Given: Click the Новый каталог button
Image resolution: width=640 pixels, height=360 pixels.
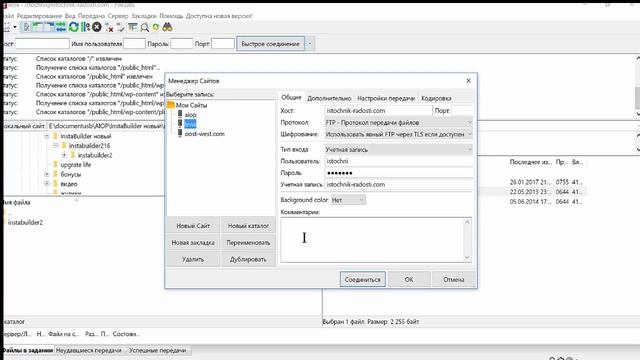Looking at the screenshot, I should tap(248, 226).
